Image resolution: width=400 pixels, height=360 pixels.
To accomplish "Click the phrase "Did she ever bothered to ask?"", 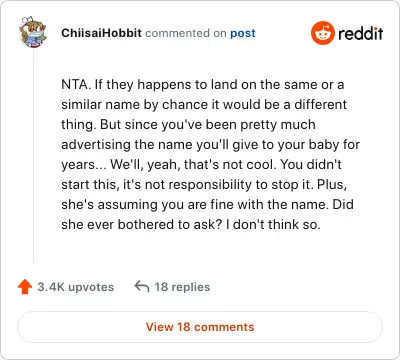I will point(207,214).
